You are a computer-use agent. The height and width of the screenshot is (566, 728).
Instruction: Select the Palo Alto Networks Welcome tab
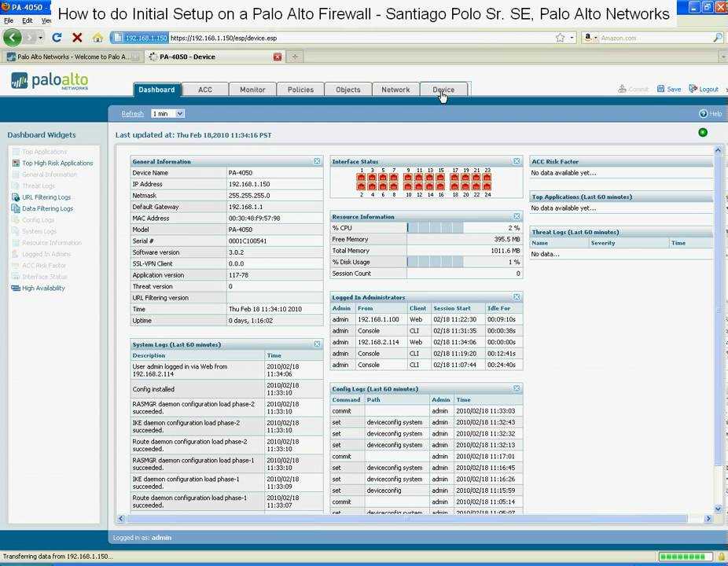click(x=72, y=57)
